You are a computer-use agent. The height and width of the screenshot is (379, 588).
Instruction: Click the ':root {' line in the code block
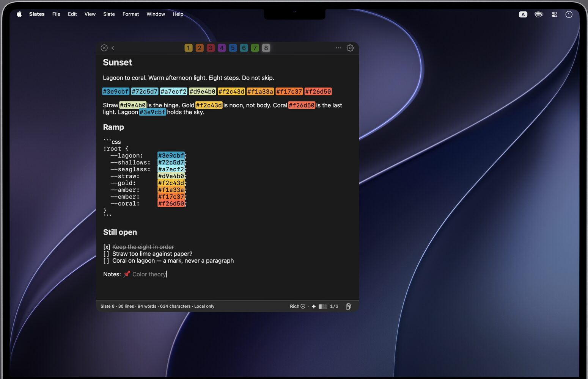pyautogui.click(x=116, y=149)
